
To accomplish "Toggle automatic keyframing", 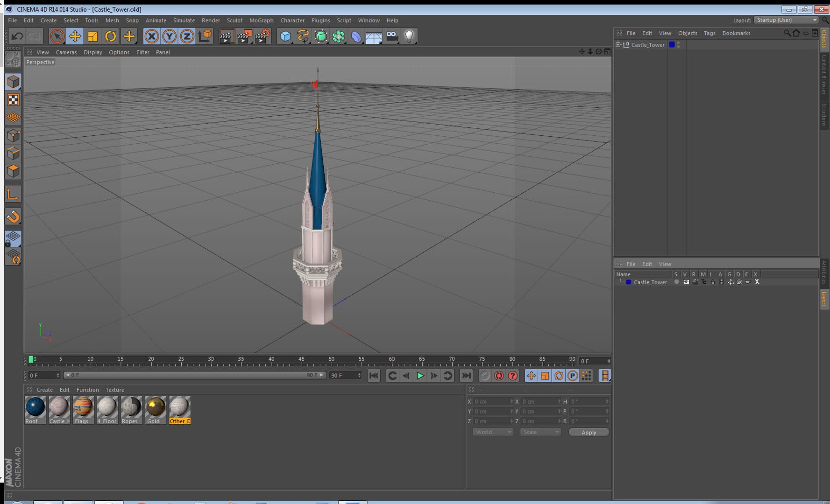I will 499,376.
